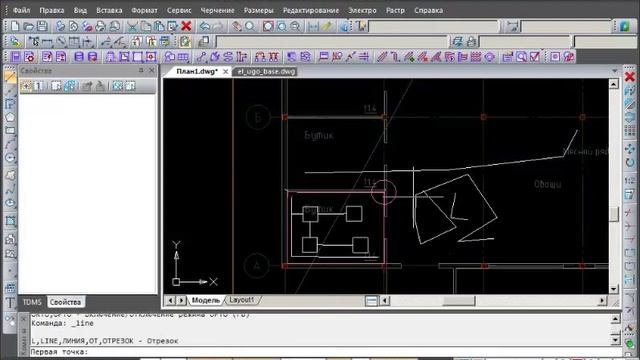
Task: Cut selection with the scissors icon
Action: (x=132, y=26)
